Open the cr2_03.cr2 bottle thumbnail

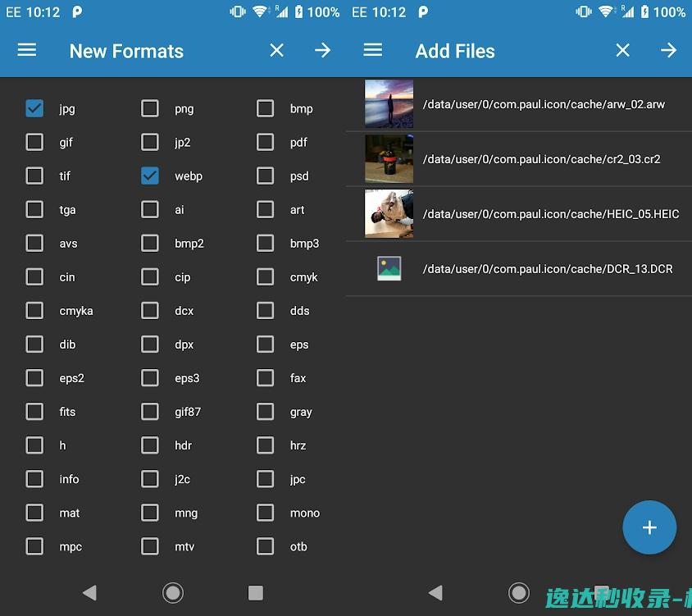(x=389, y=159)
